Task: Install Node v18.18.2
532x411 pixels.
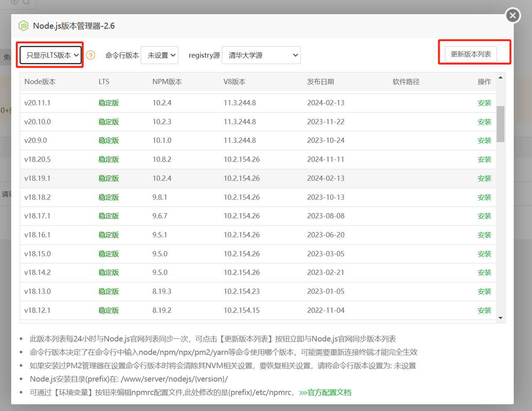Action: [484, 197]
